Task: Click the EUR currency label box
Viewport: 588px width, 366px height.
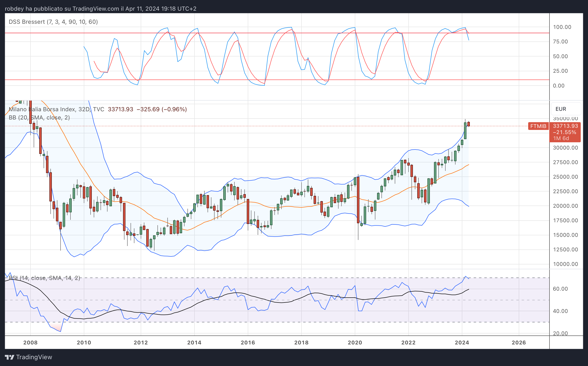Action: coord(566,109)
